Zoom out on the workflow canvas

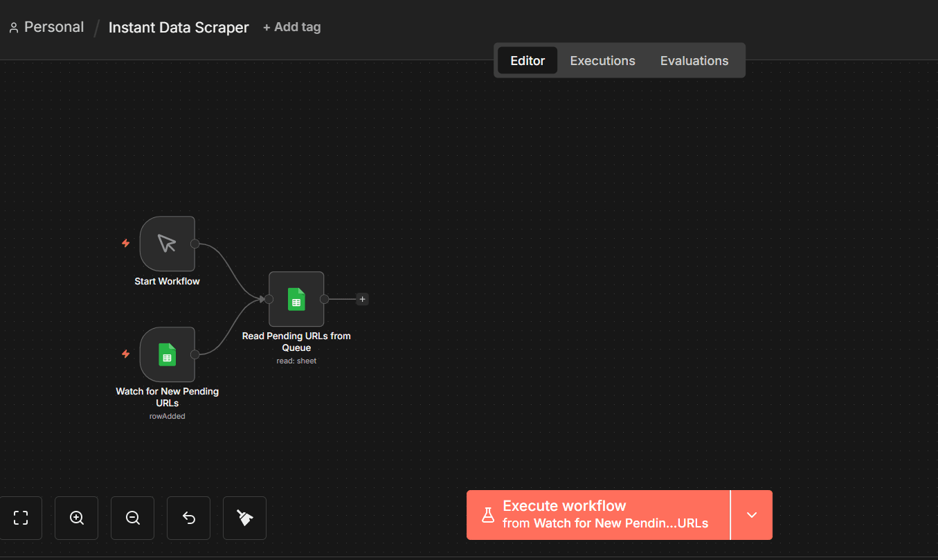click(133, 518)
